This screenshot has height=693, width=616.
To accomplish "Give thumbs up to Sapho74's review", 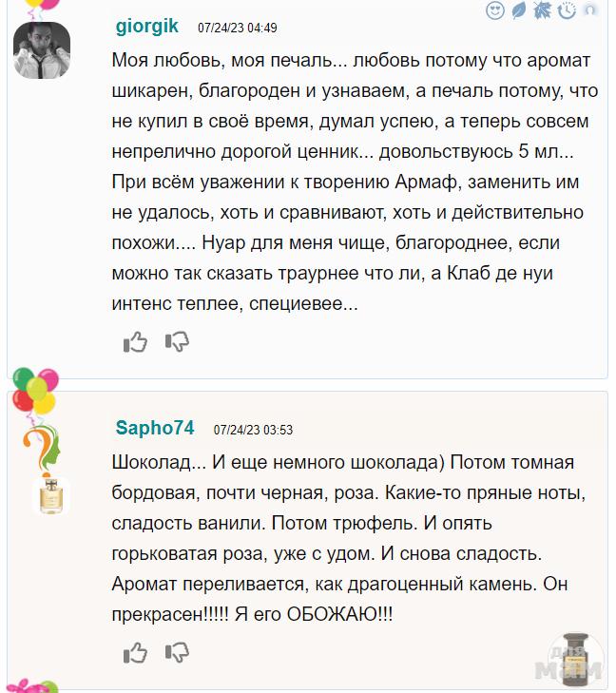I will pos(135,653).
